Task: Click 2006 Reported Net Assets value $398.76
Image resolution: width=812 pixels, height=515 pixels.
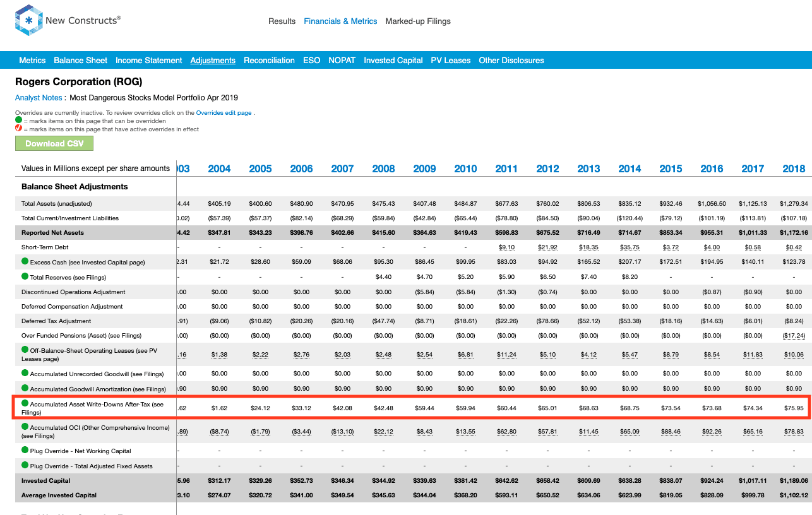Action: [x=301, y=233]
